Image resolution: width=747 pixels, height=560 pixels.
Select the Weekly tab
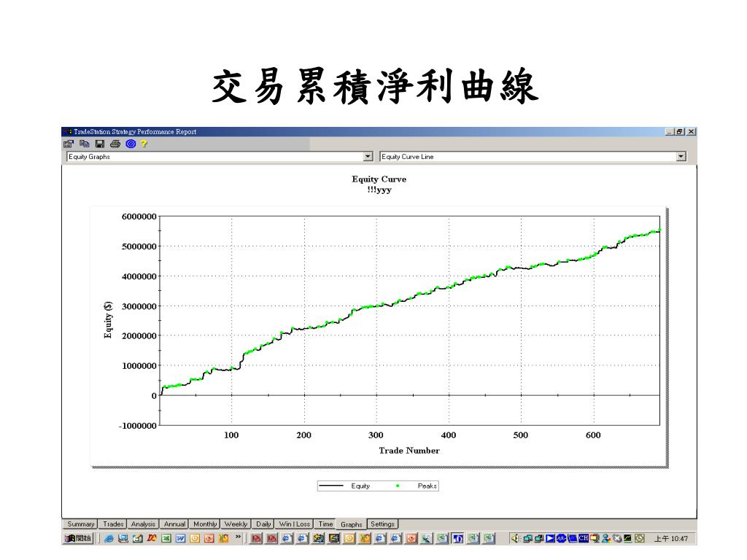click(236, 524)
